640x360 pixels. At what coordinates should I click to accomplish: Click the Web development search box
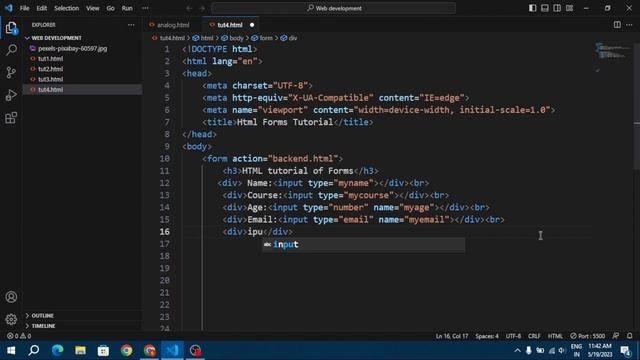333,8
